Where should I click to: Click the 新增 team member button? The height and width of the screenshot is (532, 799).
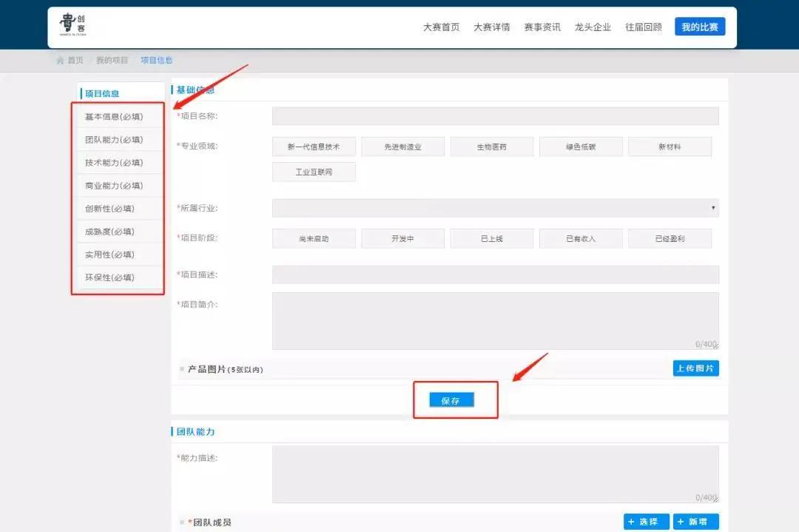point(695,522)
